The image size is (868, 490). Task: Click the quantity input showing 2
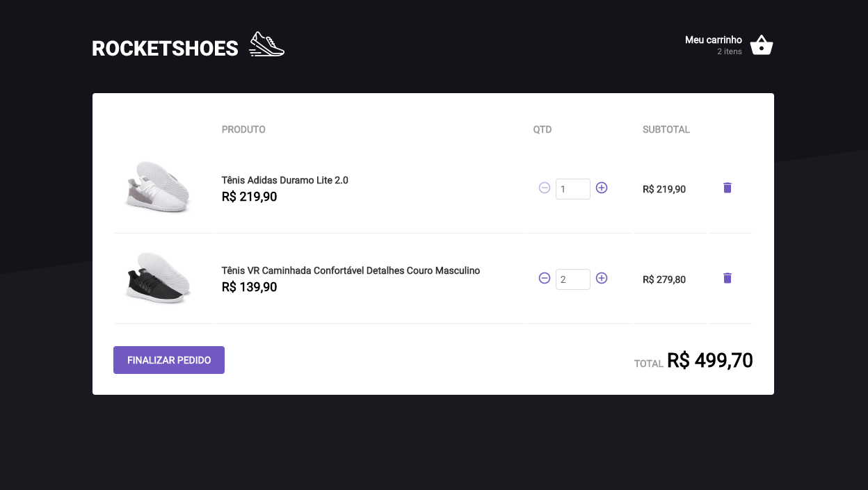(x=572, y=279)
